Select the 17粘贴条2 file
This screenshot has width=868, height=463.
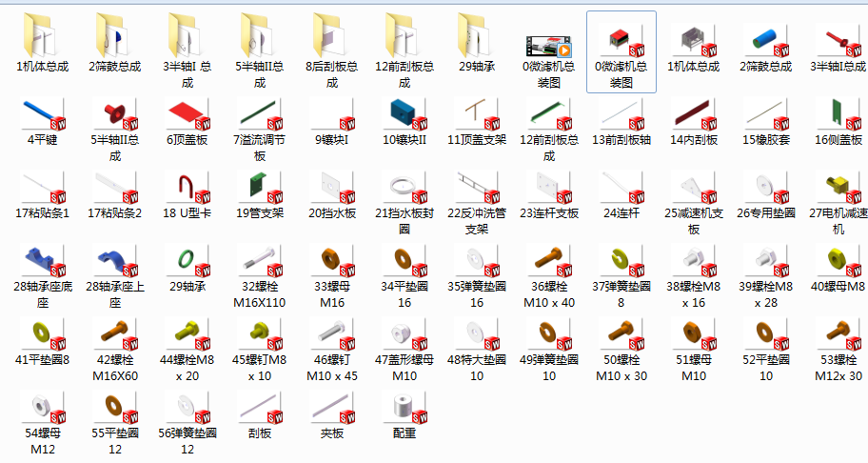[x=115, y=195]
